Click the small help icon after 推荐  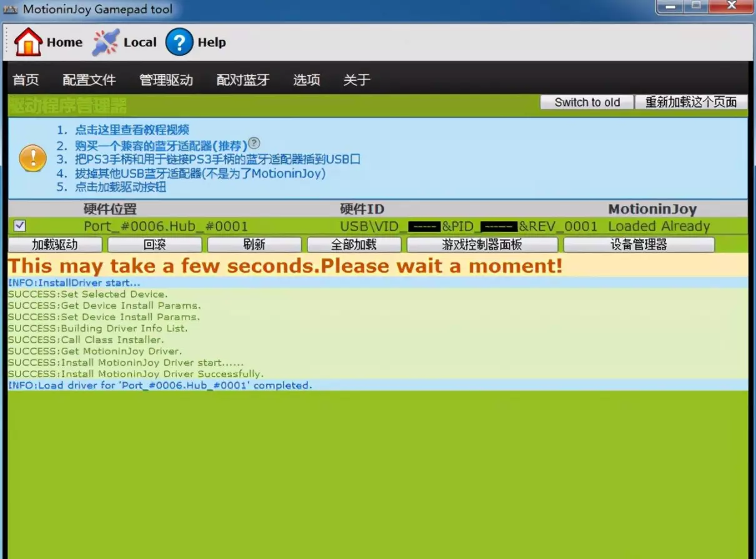click(x=254, y=143)
